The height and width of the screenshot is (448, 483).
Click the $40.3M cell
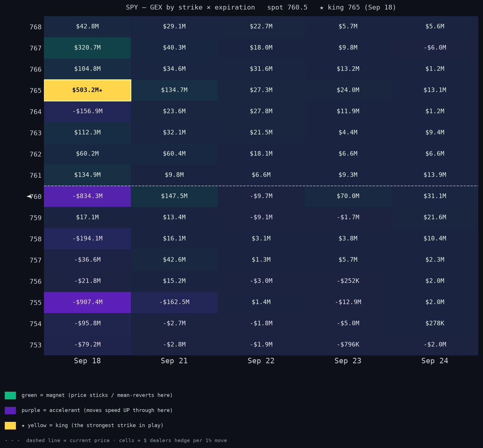tap(174, 48)
